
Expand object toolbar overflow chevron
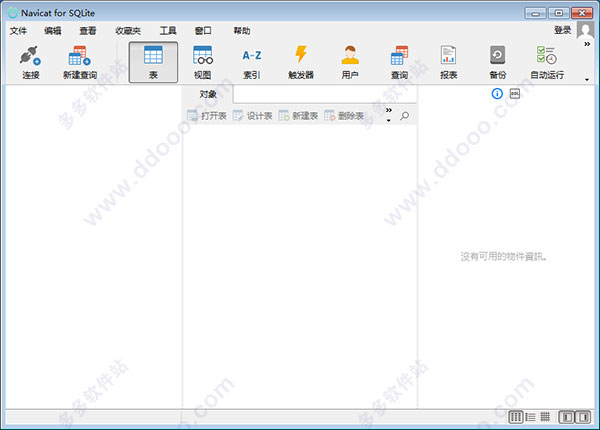point(389,110)
